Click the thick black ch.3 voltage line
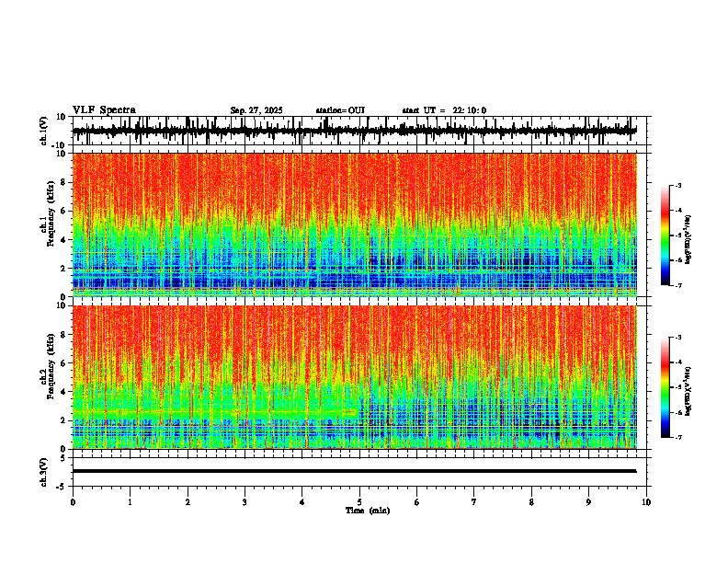This screenshot has height=563, width=728. click(354, 471)
